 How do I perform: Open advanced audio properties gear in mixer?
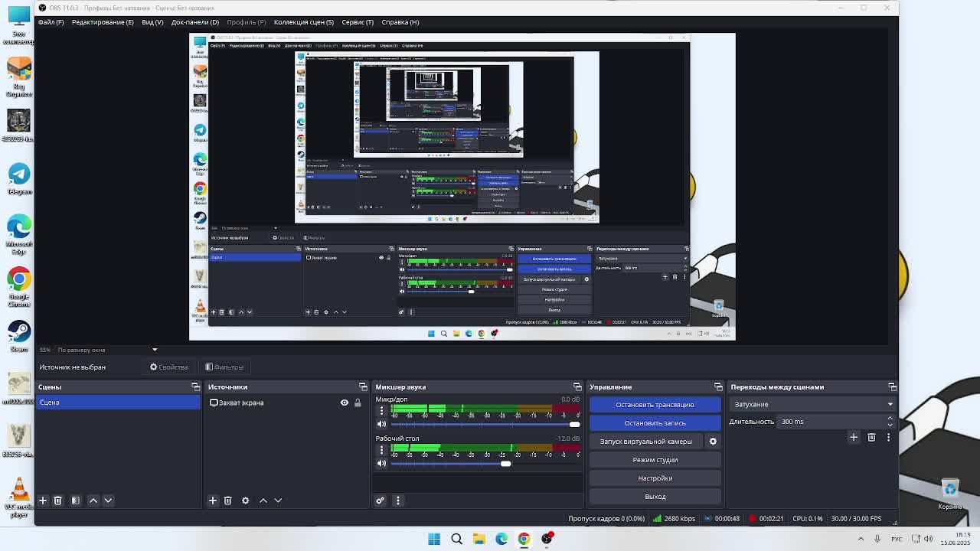point(380,500)
